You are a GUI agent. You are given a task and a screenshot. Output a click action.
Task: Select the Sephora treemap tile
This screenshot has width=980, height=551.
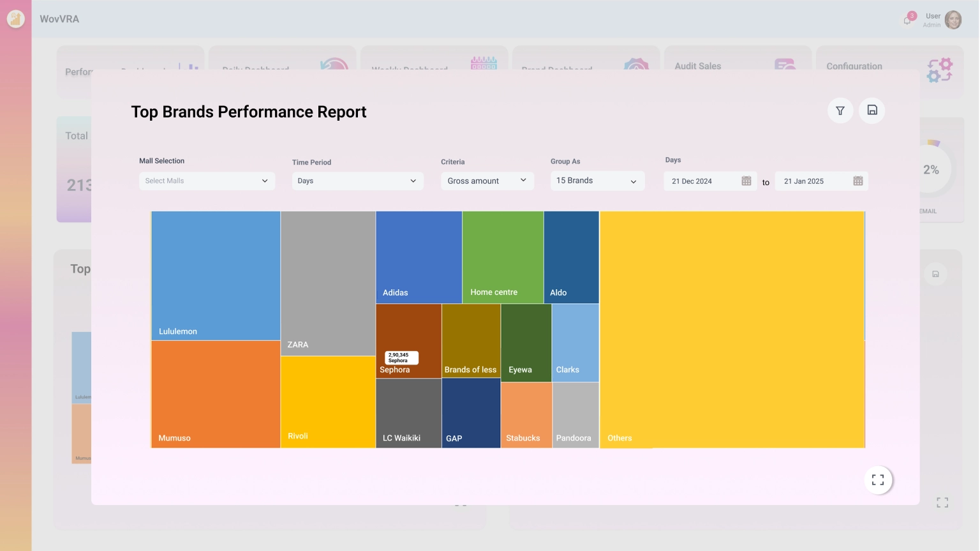coord(409,341)
